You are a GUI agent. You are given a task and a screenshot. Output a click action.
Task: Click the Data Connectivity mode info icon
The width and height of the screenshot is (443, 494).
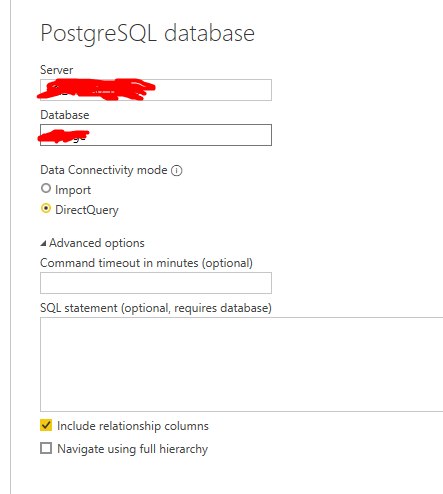[x=176, y=171]
